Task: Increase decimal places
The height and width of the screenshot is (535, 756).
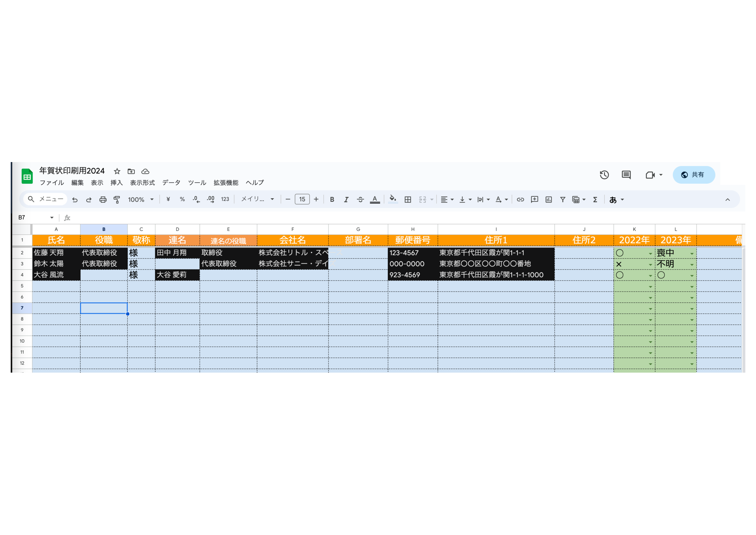Action: [x=211, y=199]
